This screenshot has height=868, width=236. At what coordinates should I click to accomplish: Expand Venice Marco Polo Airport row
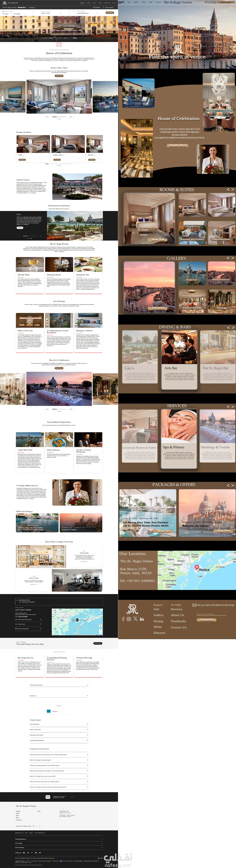[x=29, y=619]
